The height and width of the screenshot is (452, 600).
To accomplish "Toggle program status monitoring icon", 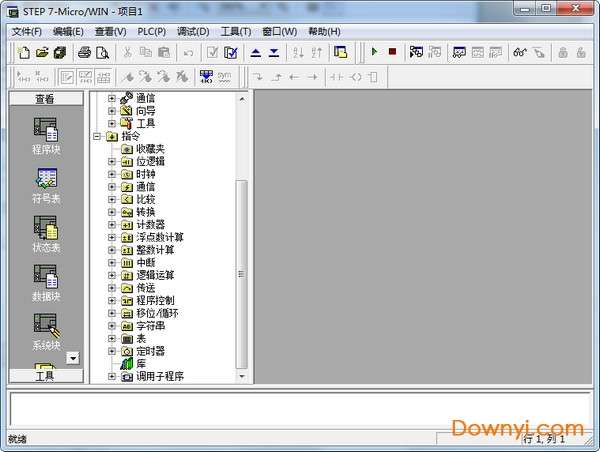I will click(x=416, y=52).
